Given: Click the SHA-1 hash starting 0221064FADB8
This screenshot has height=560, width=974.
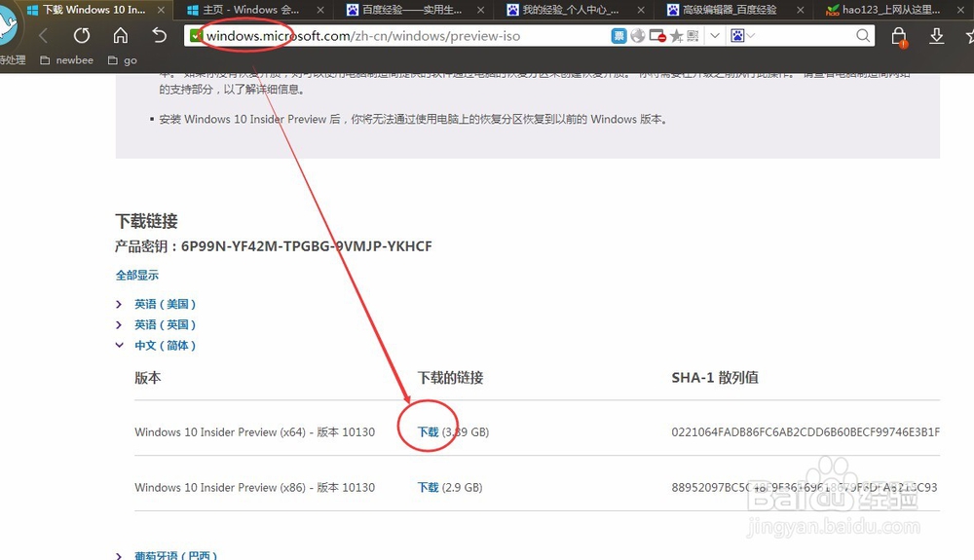Looking at the screenshot, I should click(x=805, y=432).
